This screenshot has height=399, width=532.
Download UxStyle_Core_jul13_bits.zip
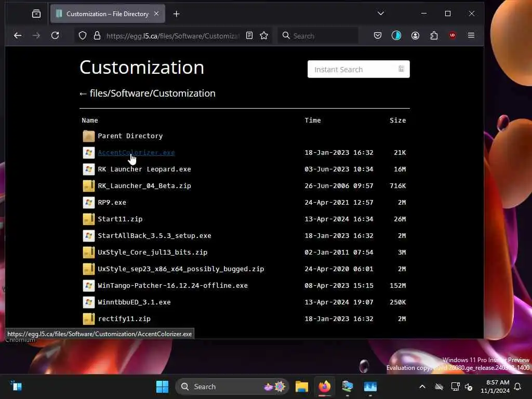pyautogui.click(x=152, y=252)
